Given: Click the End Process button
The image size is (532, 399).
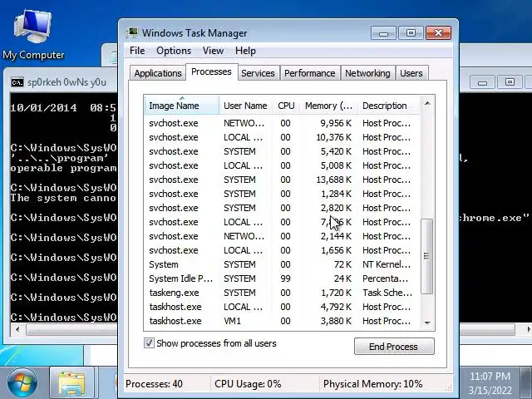Looking at the screenshot, I should pos(394,347).
